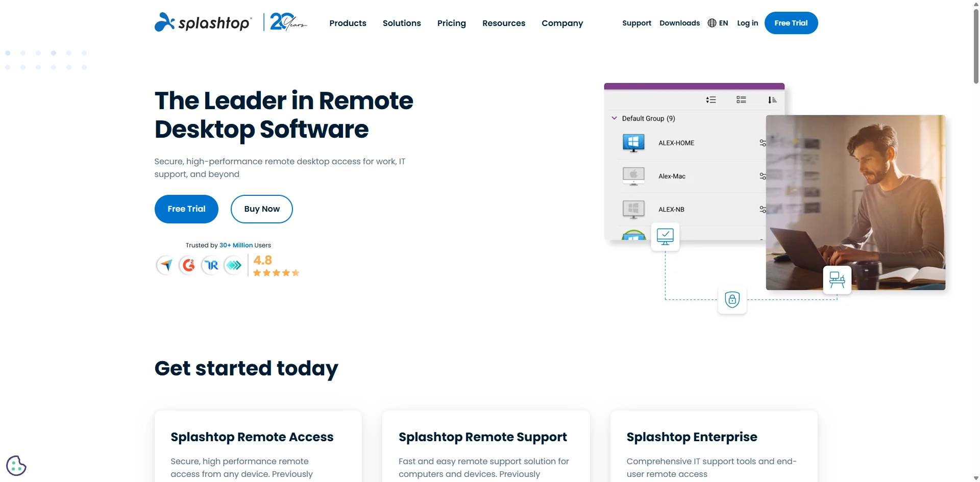The width and height of the screenshot is (980, 482).
Task: Click the GetApp review badge
Action: 234,265
